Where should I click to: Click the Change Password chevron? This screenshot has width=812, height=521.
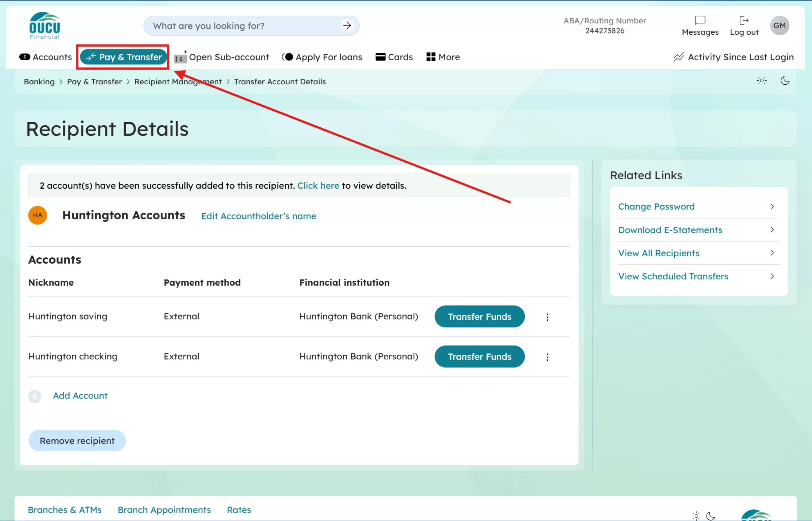point(772,206)
